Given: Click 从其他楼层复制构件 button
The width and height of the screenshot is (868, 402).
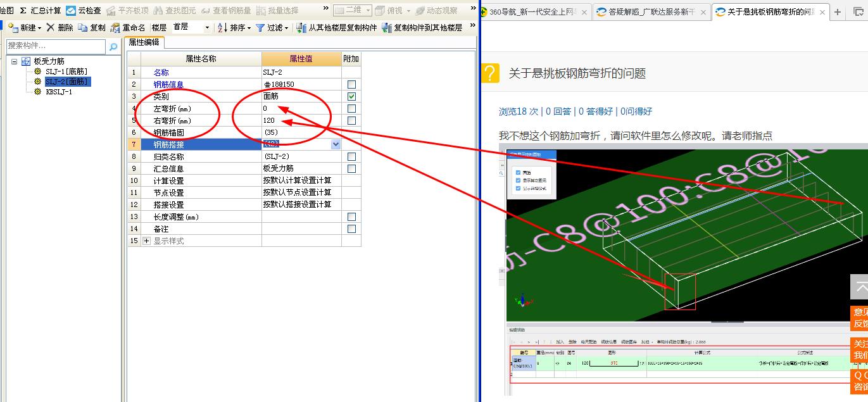Looking at the screenshot, I should click(337, 28).
